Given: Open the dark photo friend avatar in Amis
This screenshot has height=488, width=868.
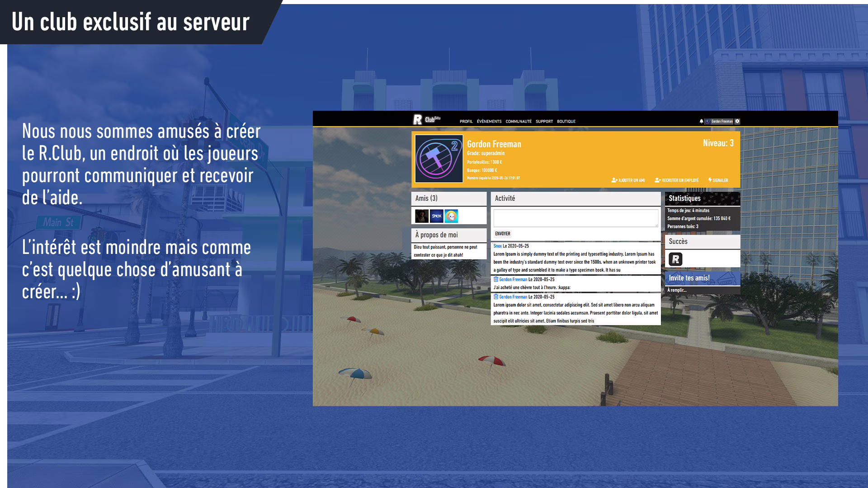Looking at the screenshot, I should pyautogui.click(x=422, y=216).
